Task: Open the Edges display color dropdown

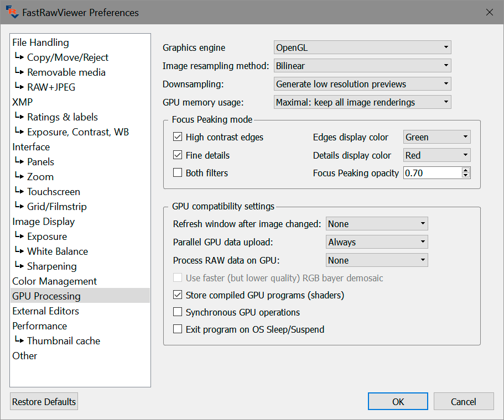Action: (437, 137)
